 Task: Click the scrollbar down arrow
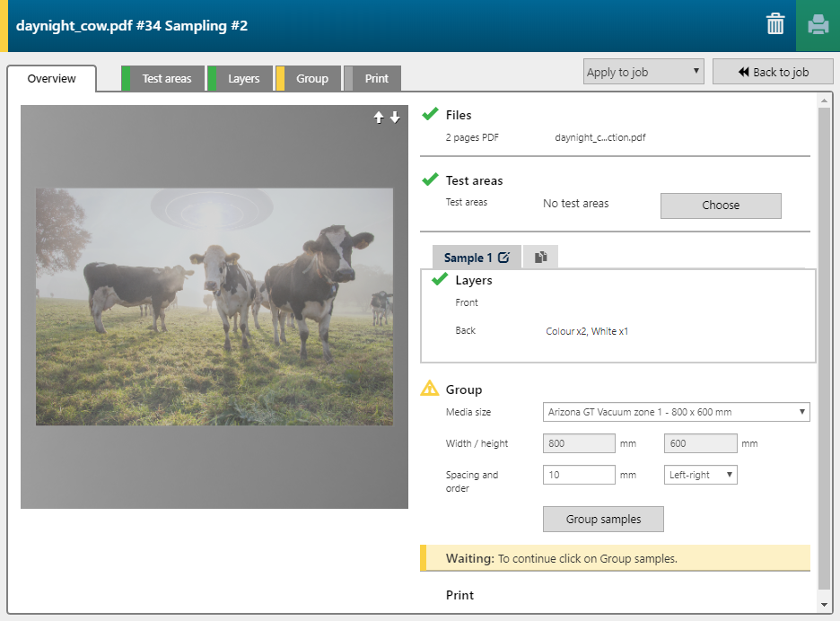coord(824,605)
